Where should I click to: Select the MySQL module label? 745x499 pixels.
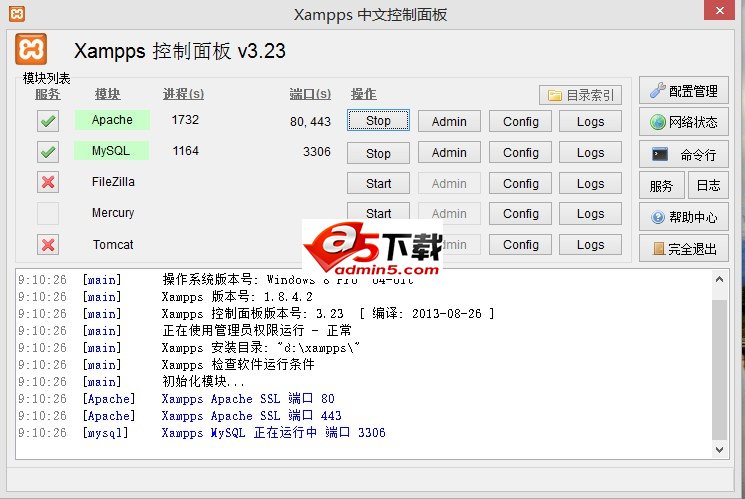(x=111, y=151)
